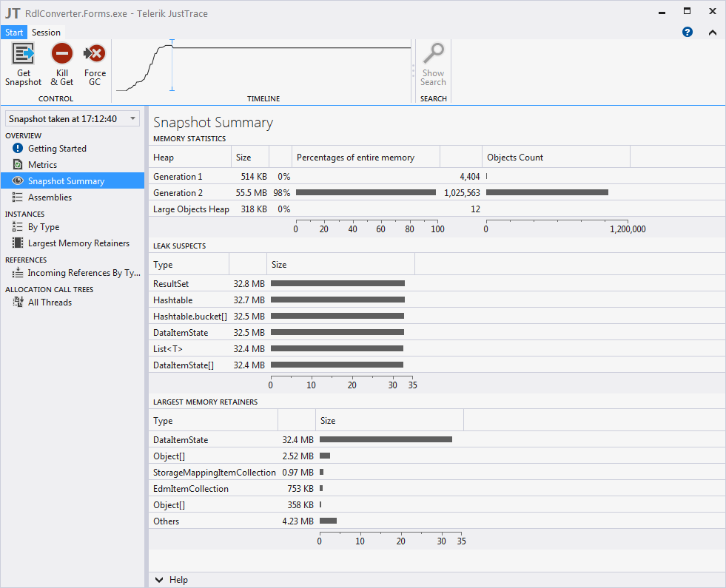Click the Force GC icon
This screenshot has width=726, height=588.
click(95, 55)
